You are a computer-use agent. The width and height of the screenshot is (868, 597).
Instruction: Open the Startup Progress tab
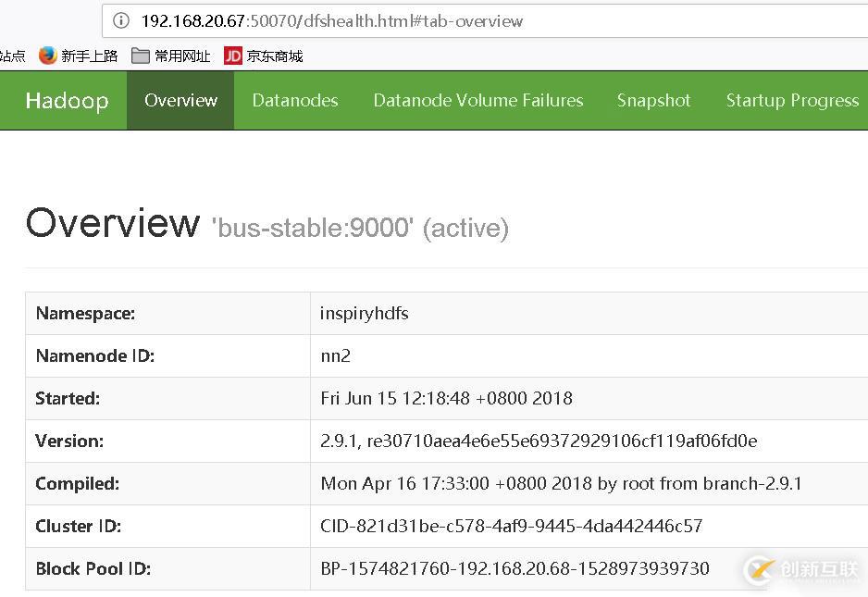[x=792, y=100]
